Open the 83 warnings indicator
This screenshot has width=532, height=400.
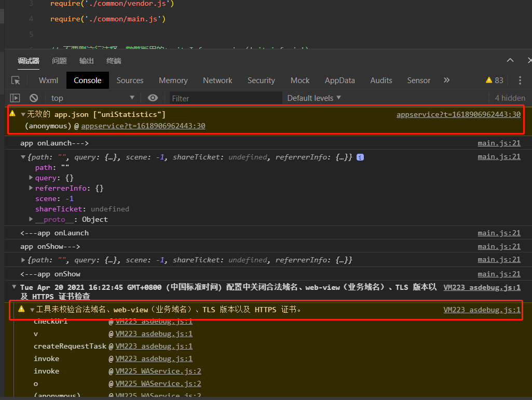[x=494, y=81]
